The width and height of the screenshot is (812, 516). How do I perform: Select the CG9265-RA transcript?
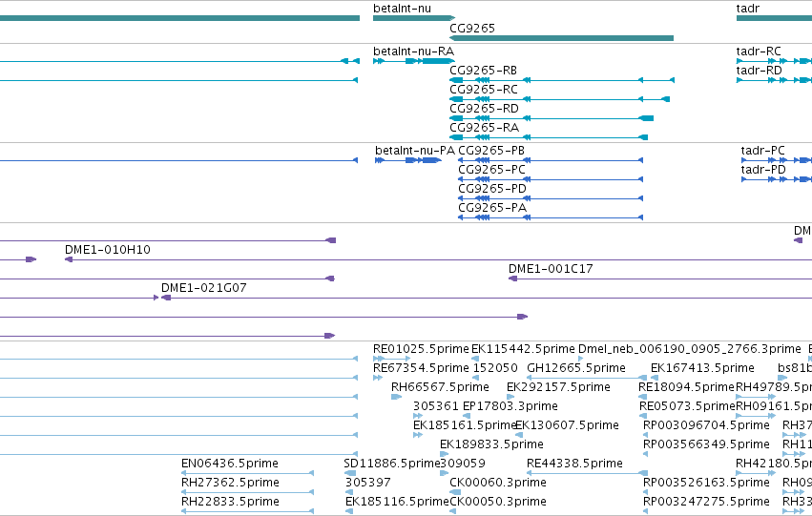point(549,137)
